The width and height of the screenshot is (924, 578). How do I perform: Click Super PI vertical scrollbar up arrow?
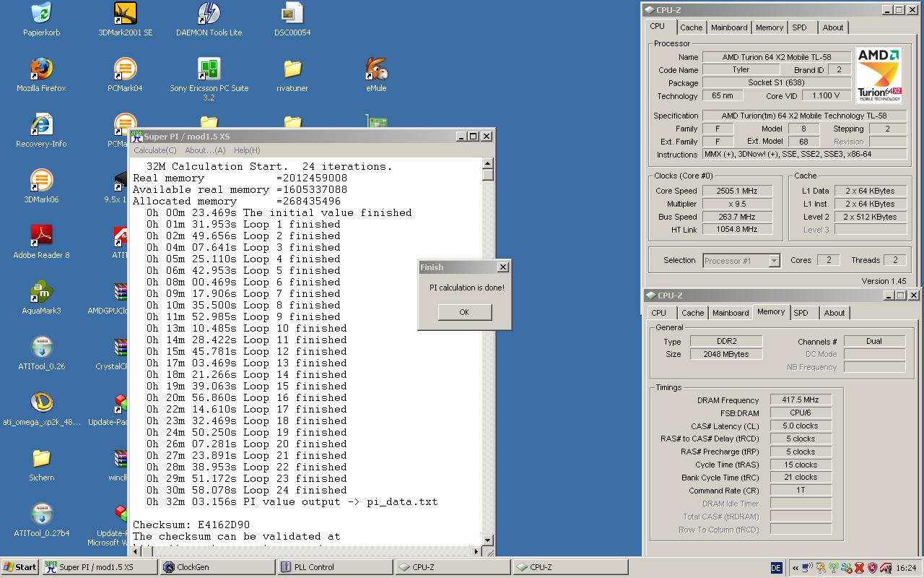[x=488, y=164]
